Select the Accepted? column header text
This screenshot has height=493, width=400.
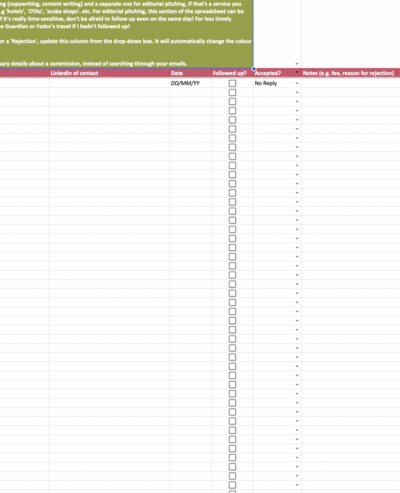tap(268, 73)
